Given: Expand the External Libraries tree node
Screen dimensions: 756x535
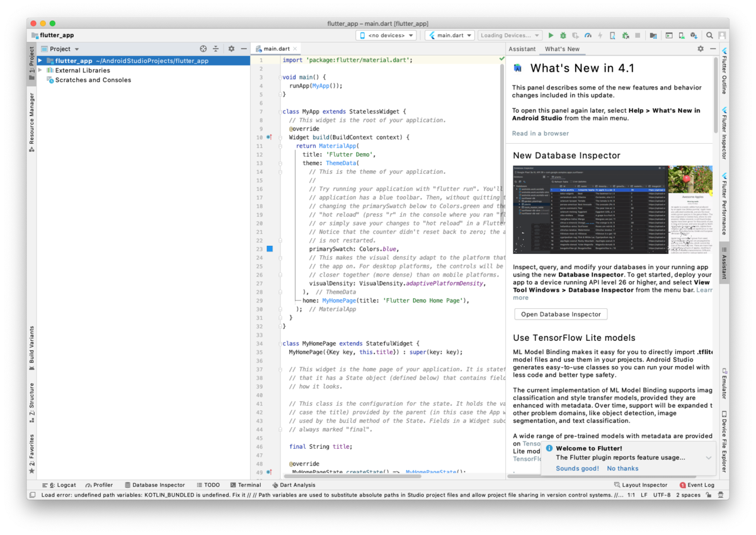Looking at the screenshot, I should coord(40,71).
